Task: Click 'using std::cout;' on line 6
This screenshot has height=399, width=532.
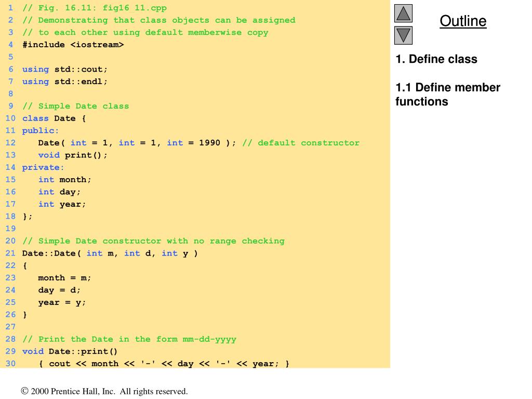Action: click(x=65, y=69)
